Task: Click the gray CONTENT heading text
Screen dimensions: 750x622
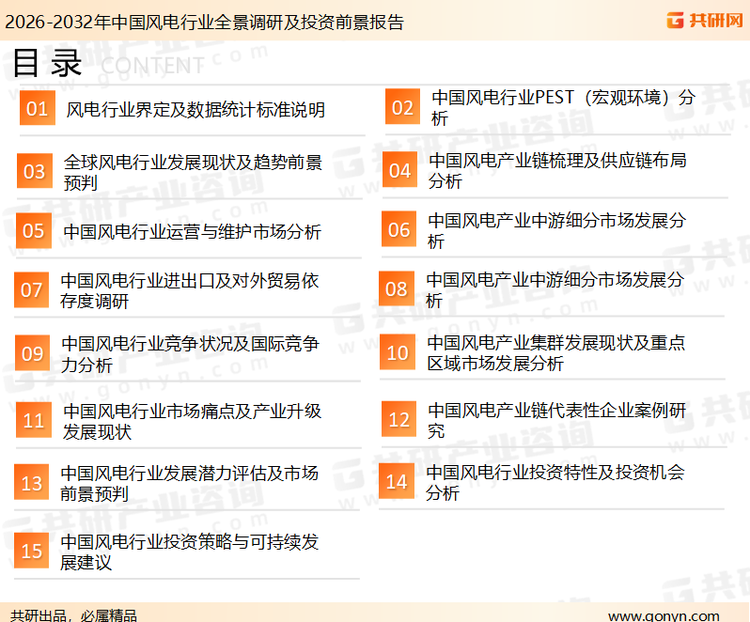Action: click(x=153, y=66)
